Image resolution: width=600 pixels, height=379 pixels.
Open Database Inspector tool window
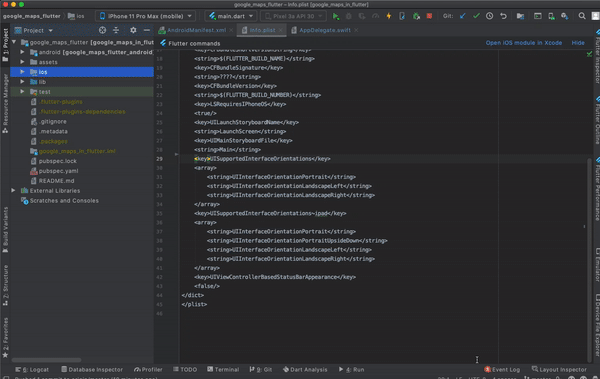pyautogui.click(x=92, y=369)
